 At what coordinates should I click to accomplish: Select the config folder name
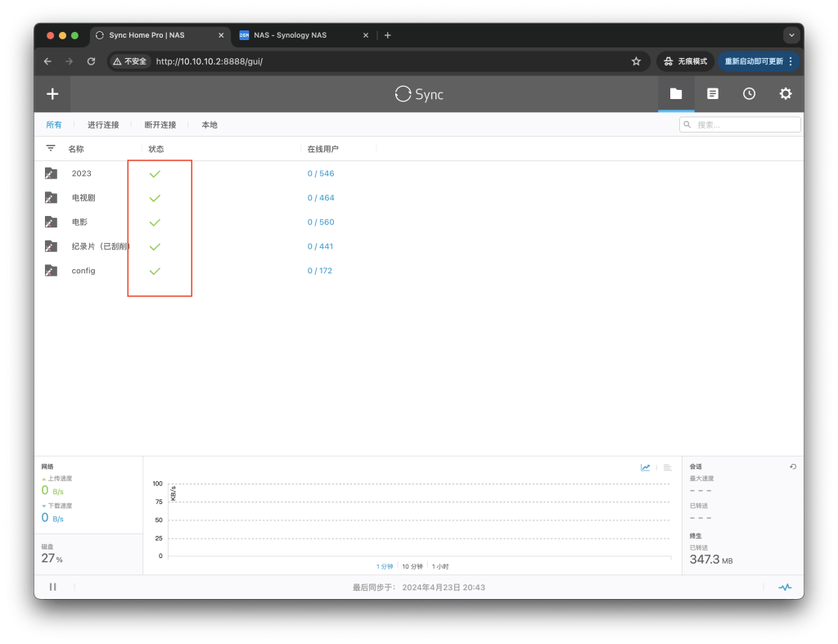[x=83, y=270]
